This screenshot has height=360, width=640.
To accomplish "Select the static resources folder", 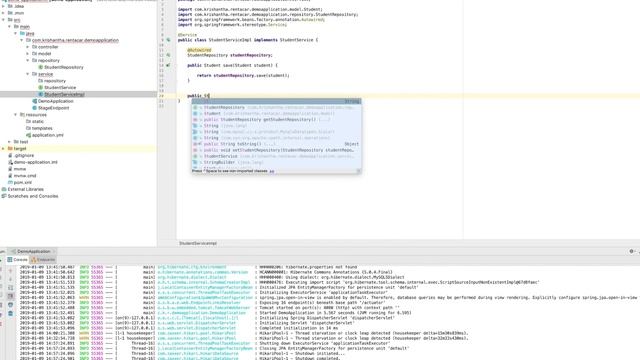I will click(x=38, y=122).
